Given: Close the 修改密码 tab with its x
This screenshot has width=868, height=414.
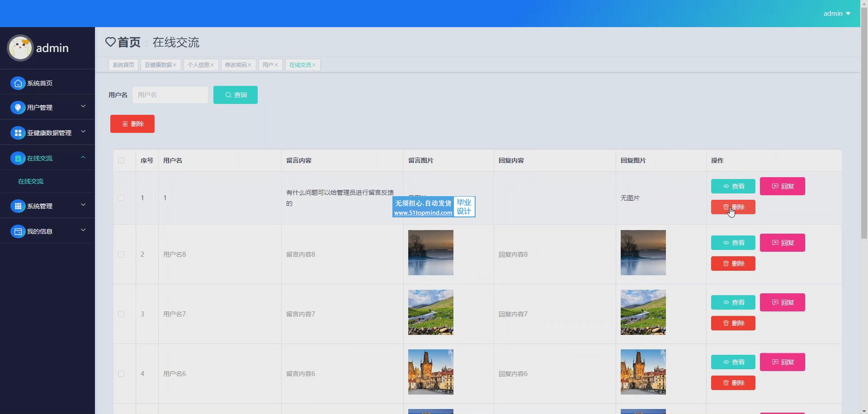Looking at the screenshot, I should tap(250, 65).
